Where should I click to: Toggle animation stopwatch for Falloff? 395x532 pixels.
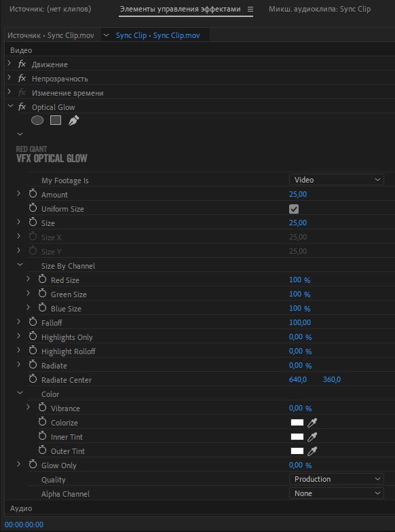(33, 322)
